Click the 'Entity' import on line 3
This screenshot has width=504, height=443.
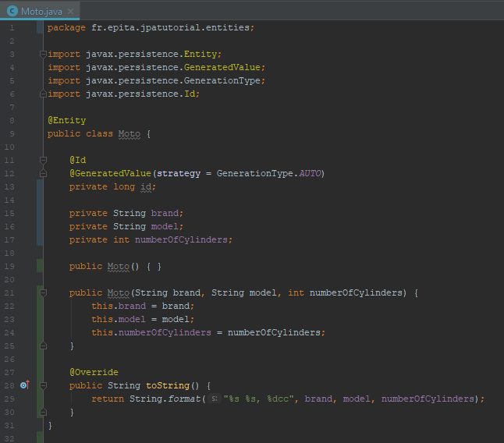[x=201, y=54]
